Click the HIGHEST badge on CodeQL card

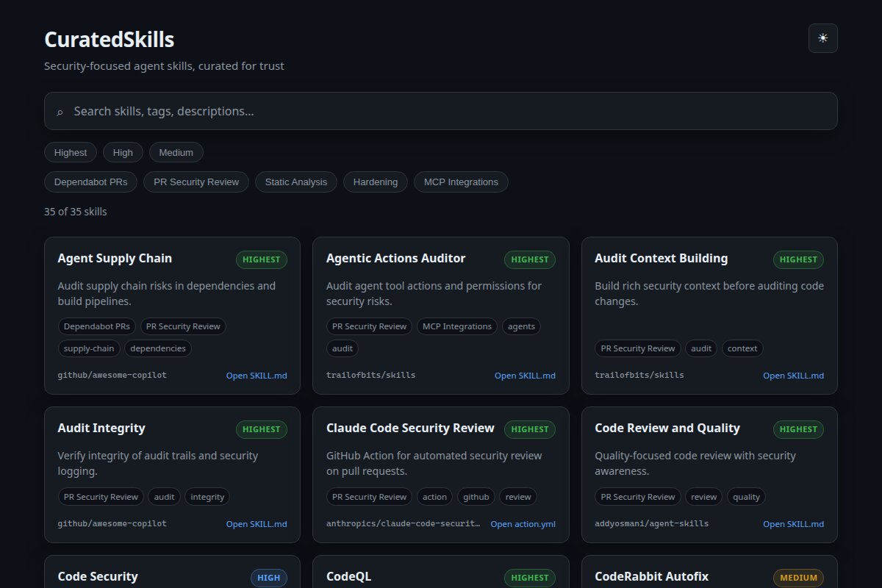tap(530, 578)
